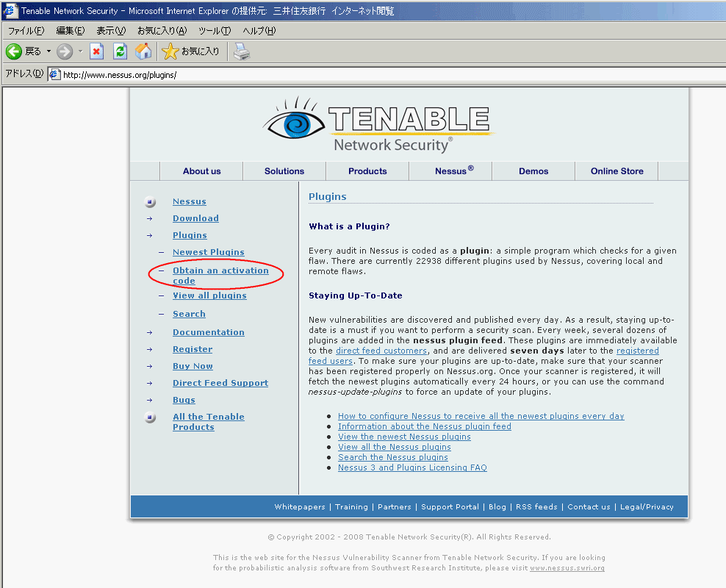This screenshot has height=588, width=726.
Task: Open Information about the Nessus plugin feed
Action: pos(425,426)
